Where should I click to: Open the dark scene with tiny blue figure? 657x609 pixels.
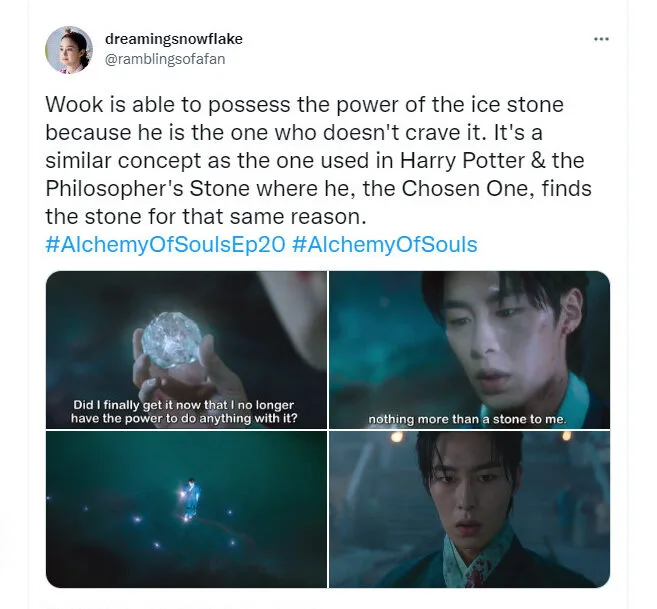[x=186, y=509]
